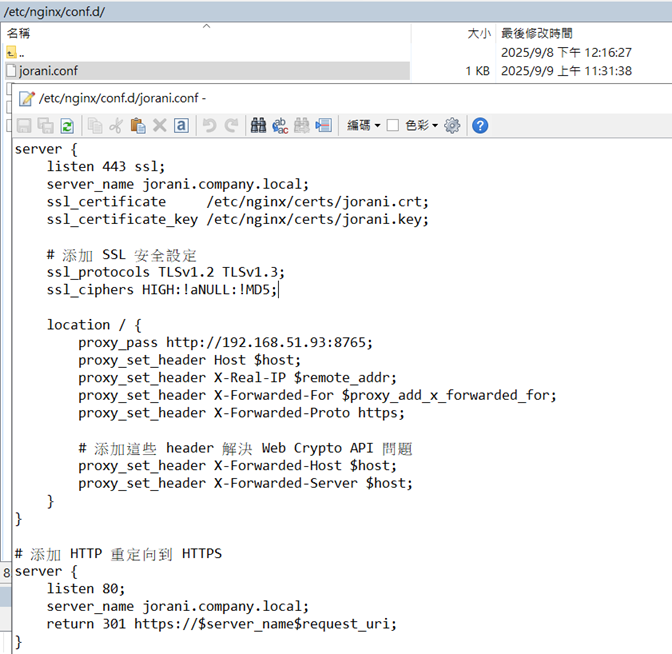672x654 pixels.
Task: Click the Reload file icon in editor toolbar
Action: point(67,125)
